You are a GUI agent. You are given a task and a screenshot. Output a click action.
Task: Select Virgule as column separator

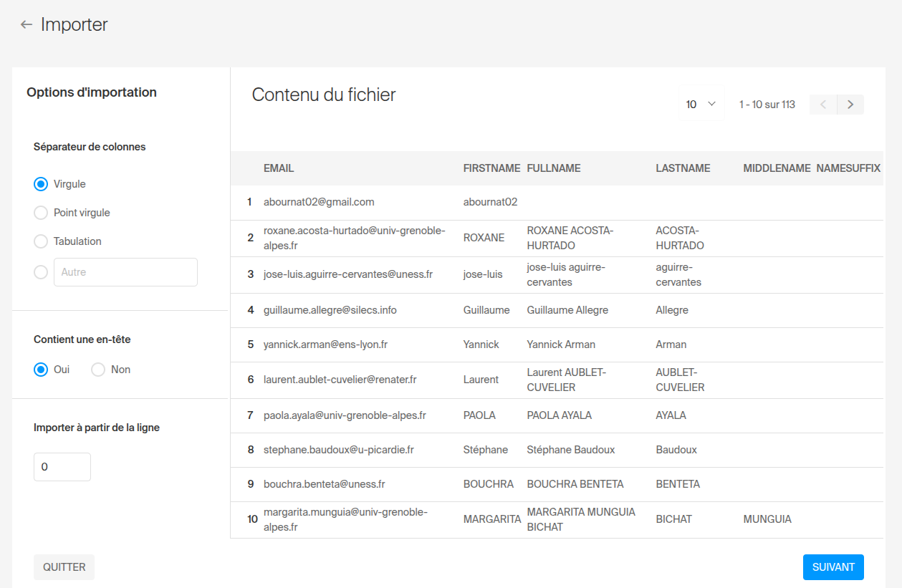click(x=42, y=184)
